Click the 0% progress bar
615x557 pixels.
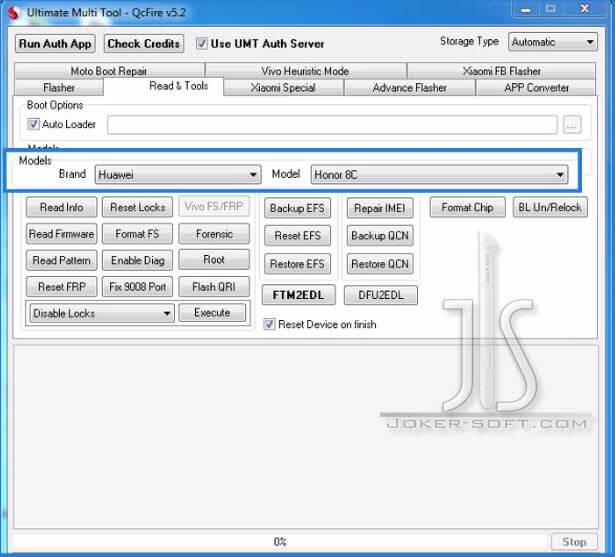(x=280, y=542)
